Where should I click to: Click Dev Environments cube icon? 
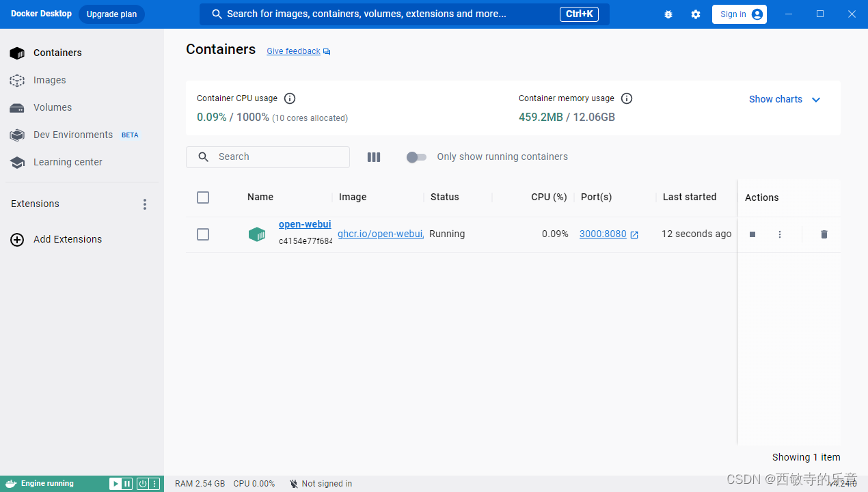coord(17,135)
